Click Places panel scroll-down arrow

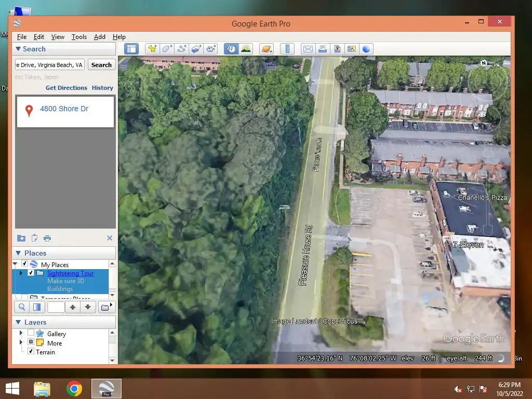112,295
